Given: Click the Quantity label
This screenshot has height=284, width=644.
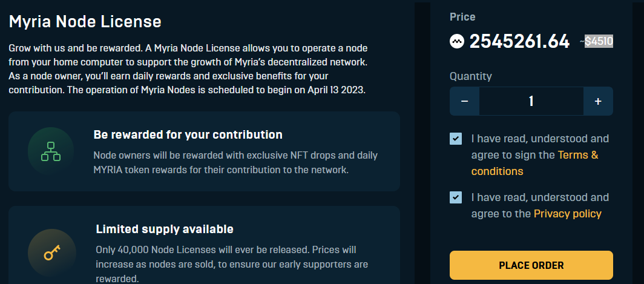Looking at the screenshot, I should coord(471,76).
